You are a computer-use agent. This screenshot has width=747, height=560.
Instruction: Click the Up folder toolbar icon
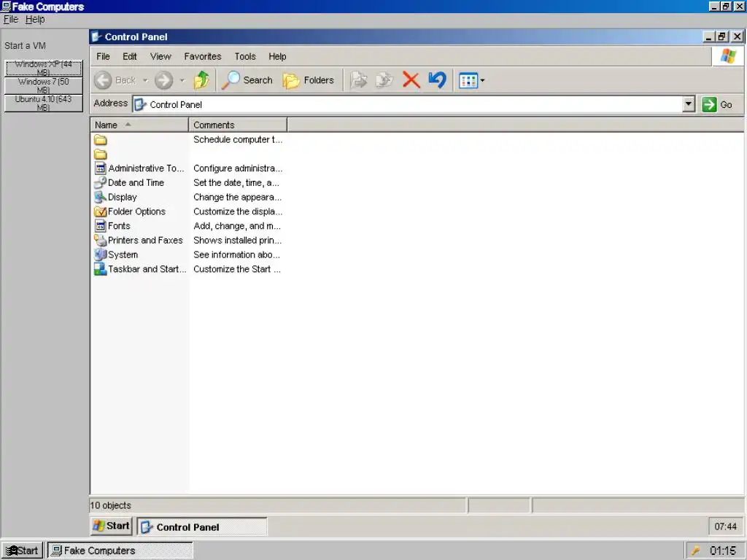(x=201, y=80)
